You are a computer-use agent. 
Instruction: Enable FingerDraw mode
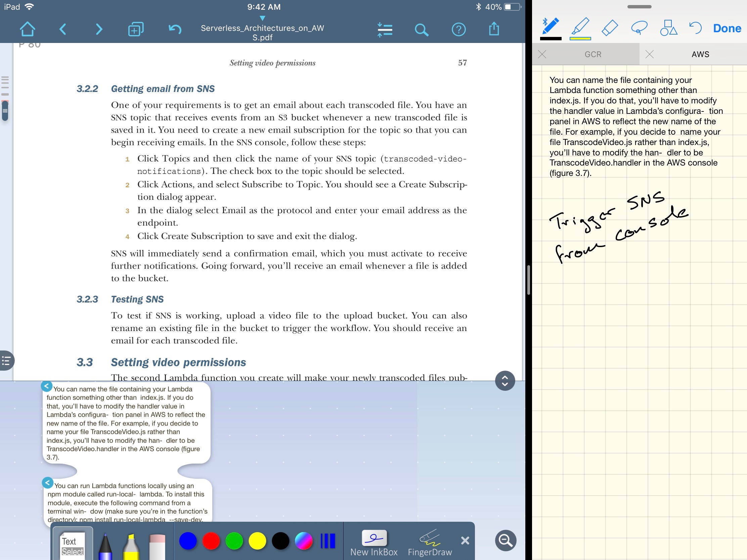430,543
